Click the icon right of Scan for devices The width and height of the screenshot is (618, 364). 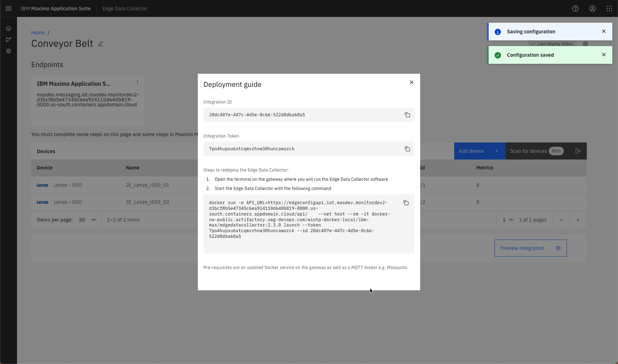pos(578,151)
